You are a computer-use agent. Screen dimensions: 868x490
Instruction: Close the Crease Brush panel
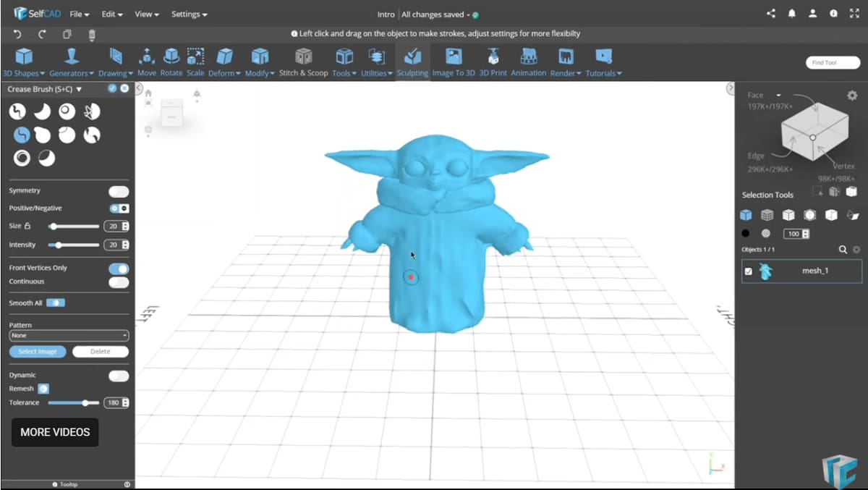(x=124, y=88)
